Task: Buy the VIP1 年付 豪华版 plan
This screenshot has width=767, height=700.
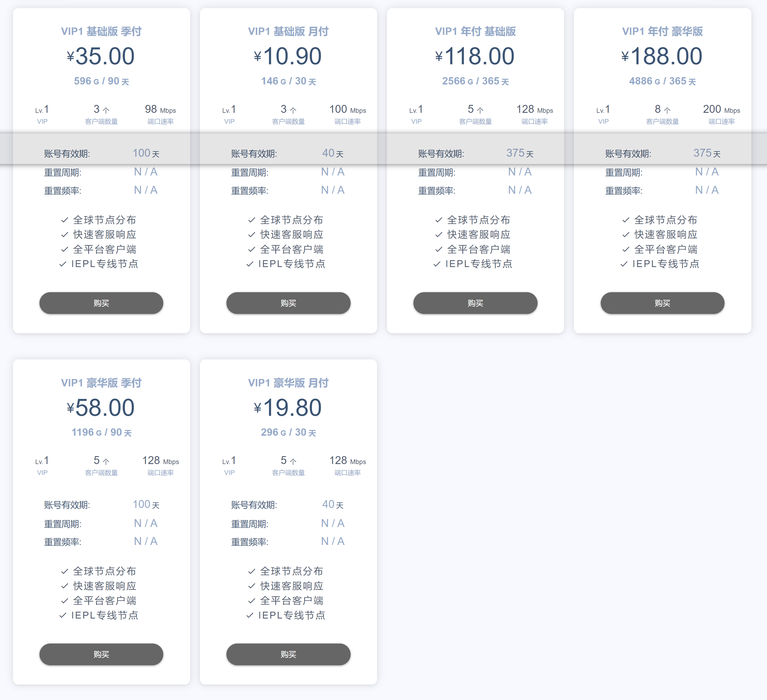Action: pyautogui.click(x=662, y=303)
